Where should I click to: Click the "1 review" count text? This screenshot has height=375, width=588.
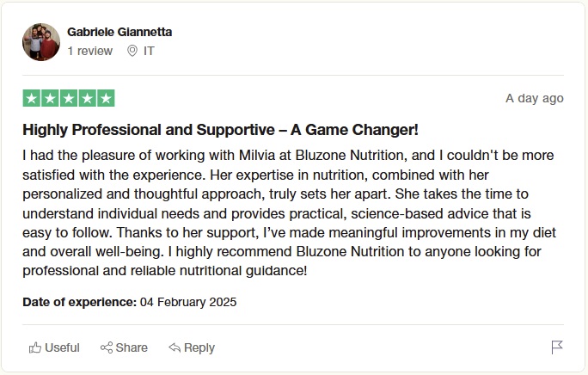89,51
